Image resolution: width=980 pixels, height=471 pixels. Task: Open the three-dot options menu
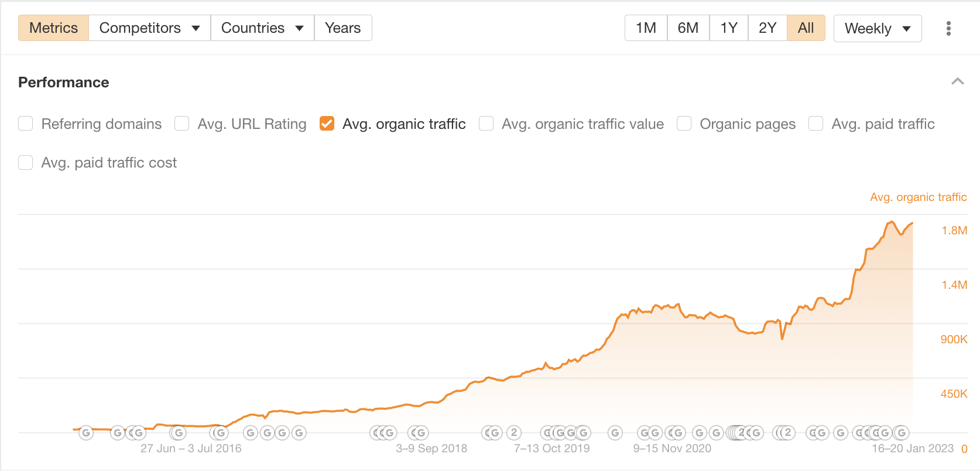pos(948,28)
